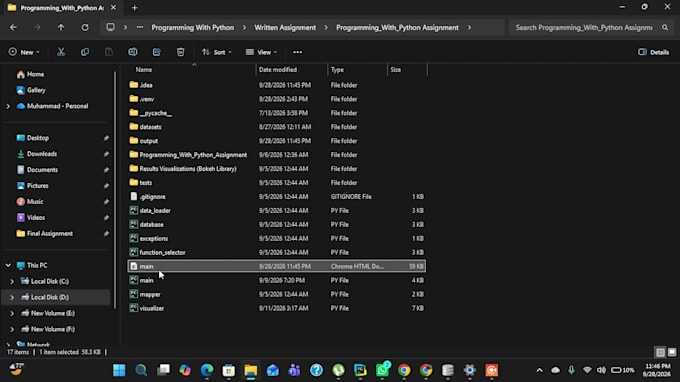Click the Rename icon in toolbar
Image resolution: width=680 pixels, height=382 pixels.
coord(133,52)
